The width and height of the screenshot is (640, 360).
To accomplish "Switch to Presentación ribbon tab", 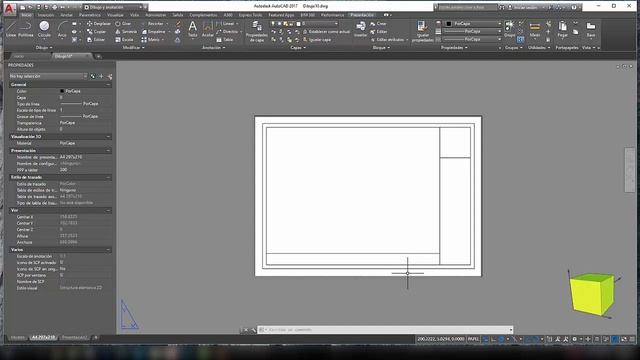I will pos(362,15).
